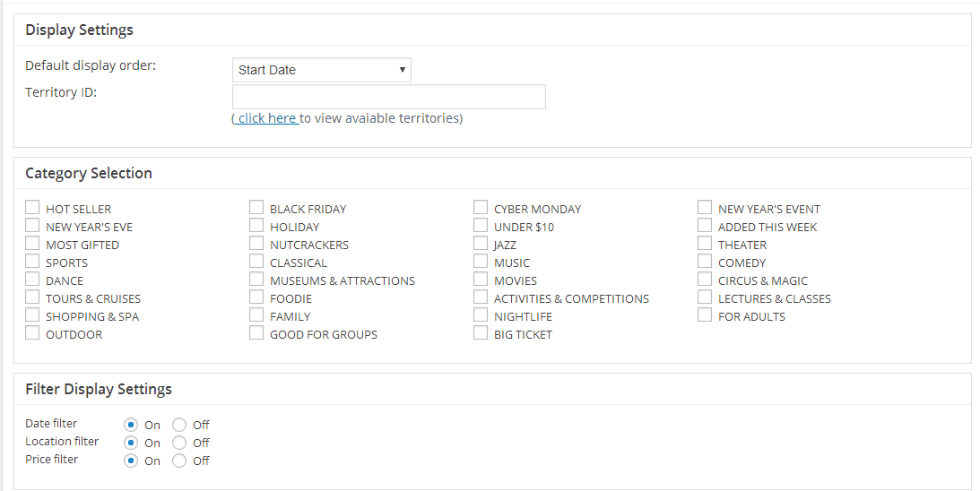
Task: Check the HOT SELLER category checkbox
Action: (x=32, y=208)
